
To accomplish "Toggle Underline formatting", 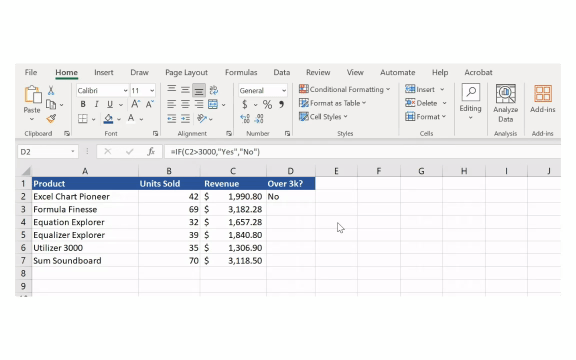I will point(110,105).
